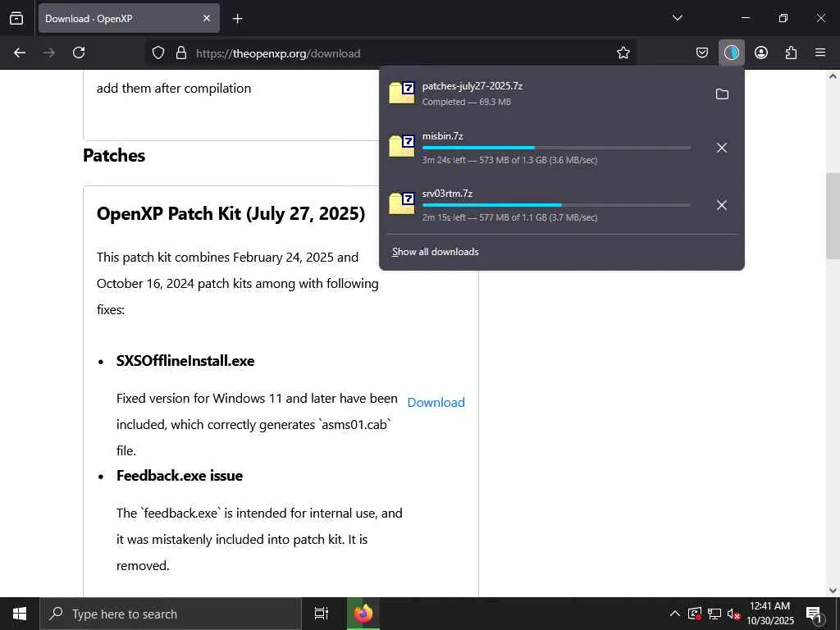Close the Download · OpenXP tab
Viewport: 840px width, 630px height.
click(207, 18)
